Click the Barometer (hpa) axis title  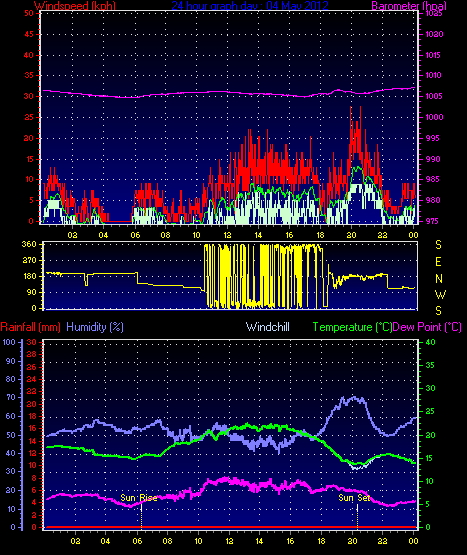coord(409,5)
